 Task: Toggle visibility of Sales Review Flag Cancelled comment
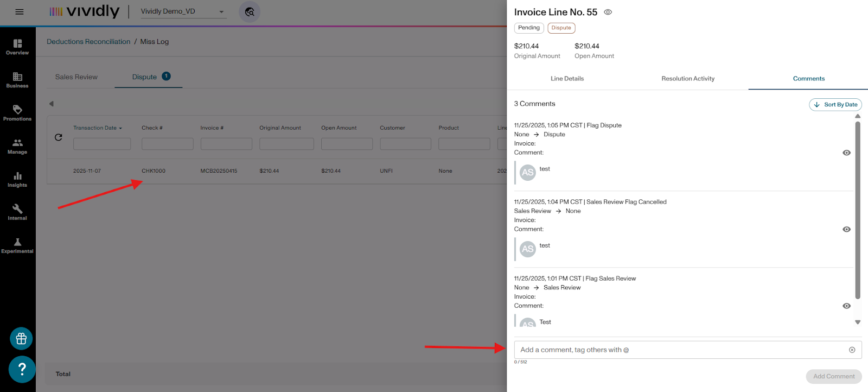pos(846,230)
